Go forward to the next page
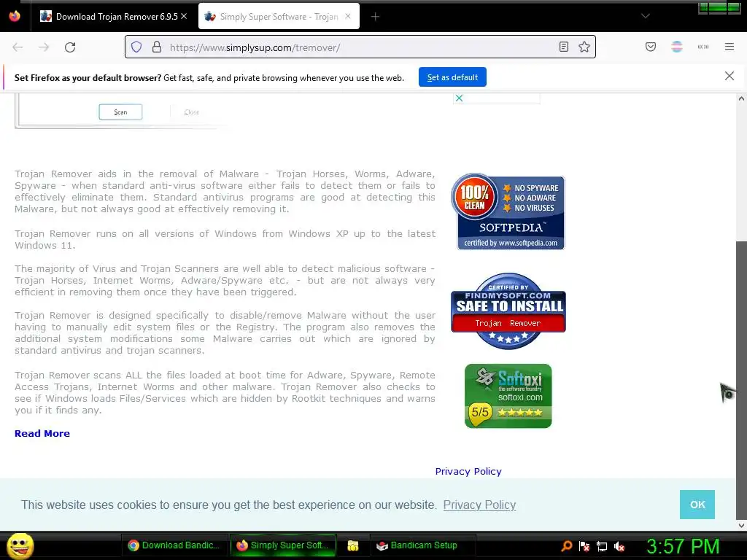 pyautogui.click(x=44, y=47)
